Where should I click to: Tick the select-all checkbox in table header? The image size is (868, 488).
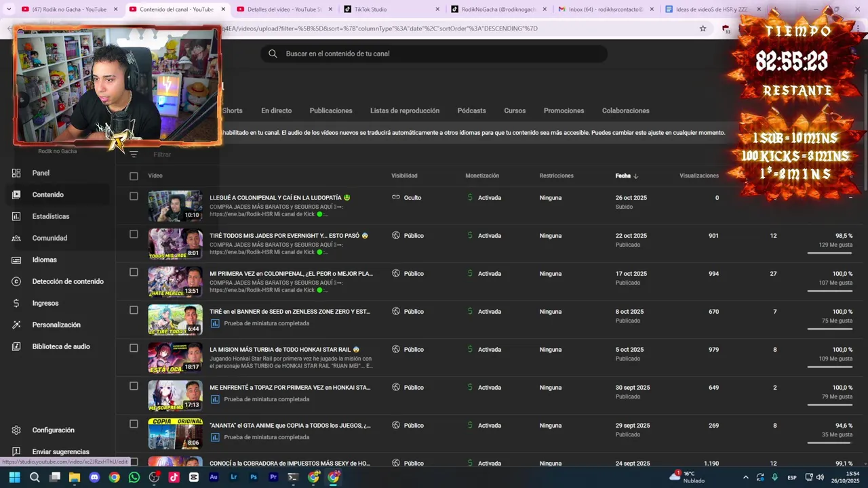tap(134, 176)
